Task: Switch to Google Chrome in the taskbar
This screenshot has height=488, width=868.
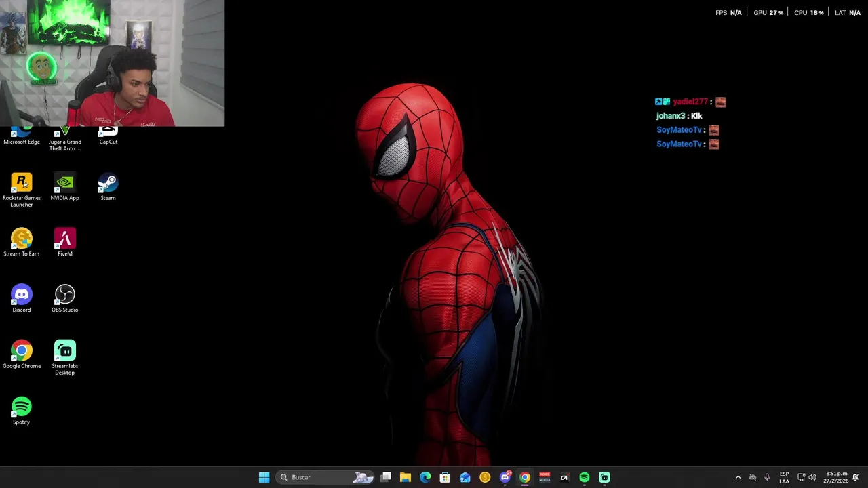Action: [524, 477]
